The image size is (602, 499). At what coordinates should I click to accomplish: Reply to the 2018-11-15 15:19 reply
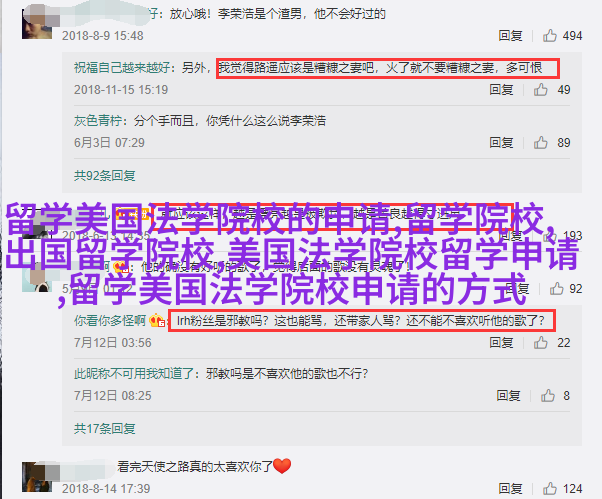pos(501,89)
